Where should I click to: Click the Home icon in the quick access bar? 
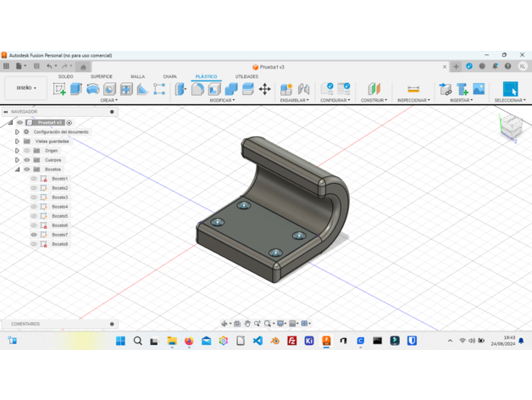pyautogui.click(x=83, y=66)
